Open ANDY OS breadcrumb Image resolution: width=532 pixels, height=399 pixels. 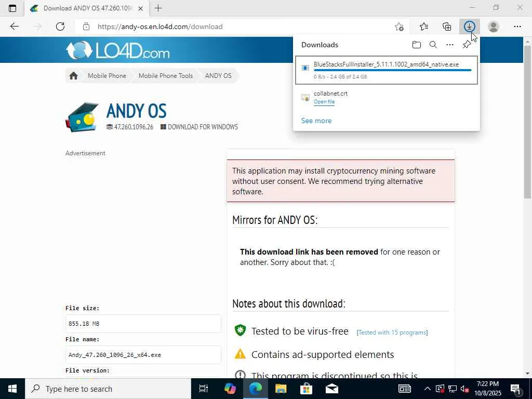218,76
